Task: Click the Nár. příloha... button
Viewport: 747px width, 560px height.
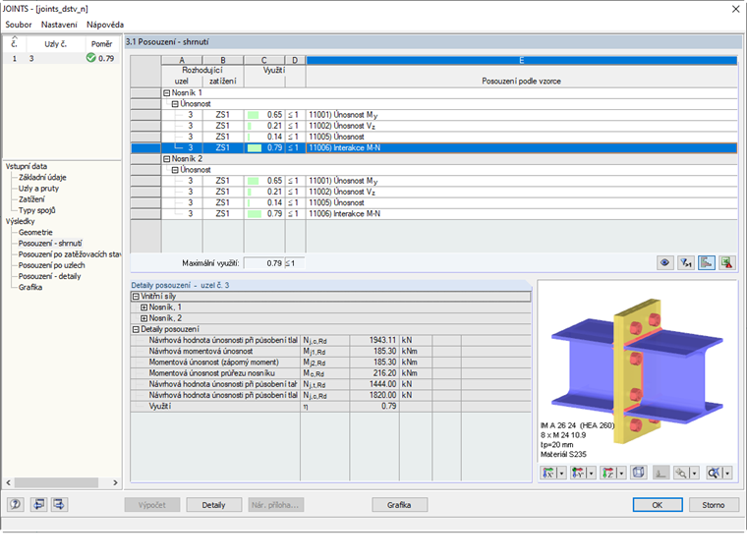Action: tap(275, 505)
